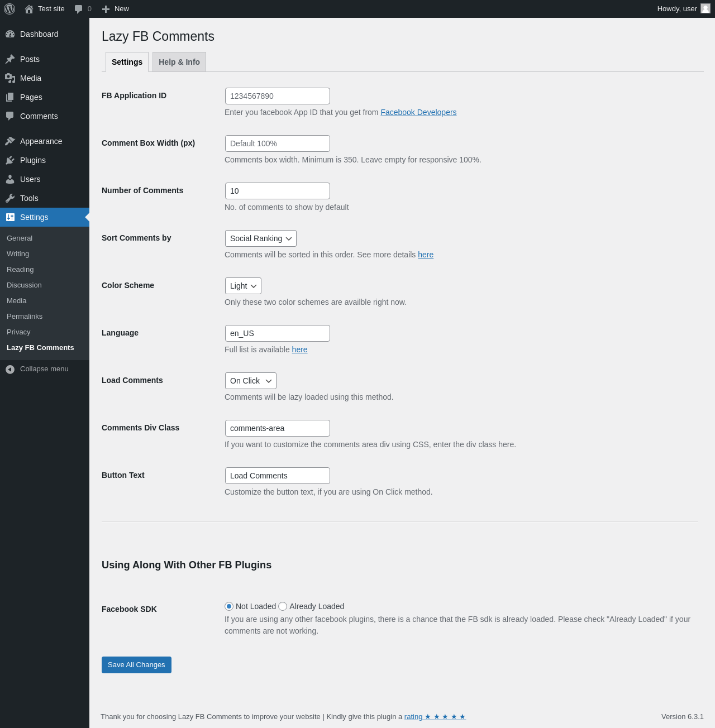This screenshot has height=728, width=715.
Task: Click the Plugins plug icon
Action: tap(10, 160)
